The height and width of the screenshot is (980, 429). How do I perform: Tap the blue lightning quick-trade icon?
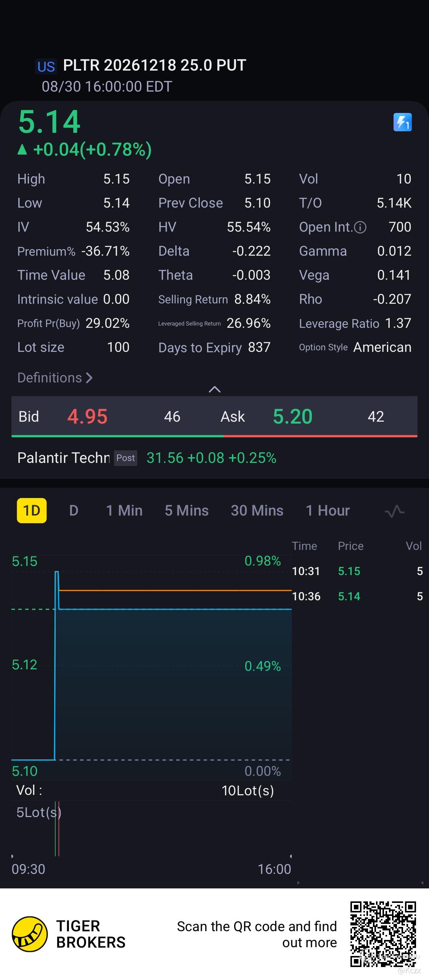402,122
